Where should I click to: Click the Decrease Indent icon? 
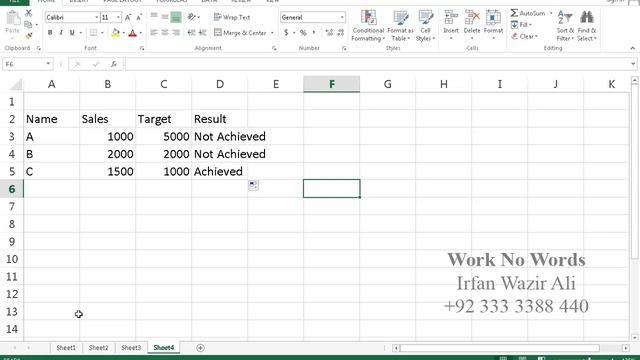pyautogui.click(x=191, y=33)
